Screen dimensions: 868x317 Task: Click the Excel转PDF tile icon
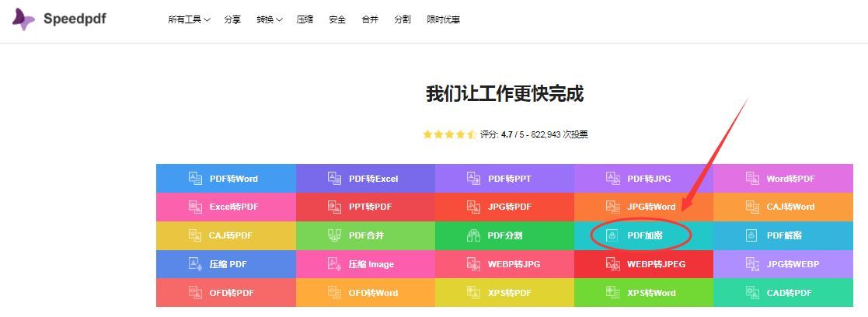pyautogui.click(x=196, y=207)
